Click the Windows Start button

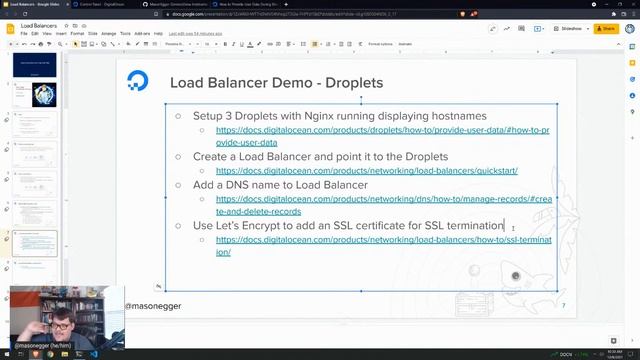click(x=7, y=354)
